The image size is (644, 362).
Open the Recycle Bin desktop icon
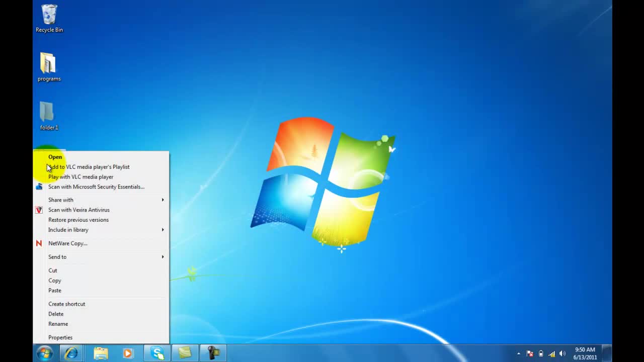click(49, 19)
